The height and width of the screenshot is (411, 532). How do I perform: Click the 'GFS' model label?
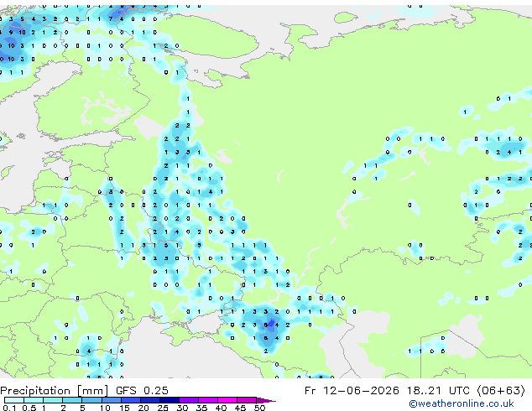pyautogui.click(x=126, y=391)
